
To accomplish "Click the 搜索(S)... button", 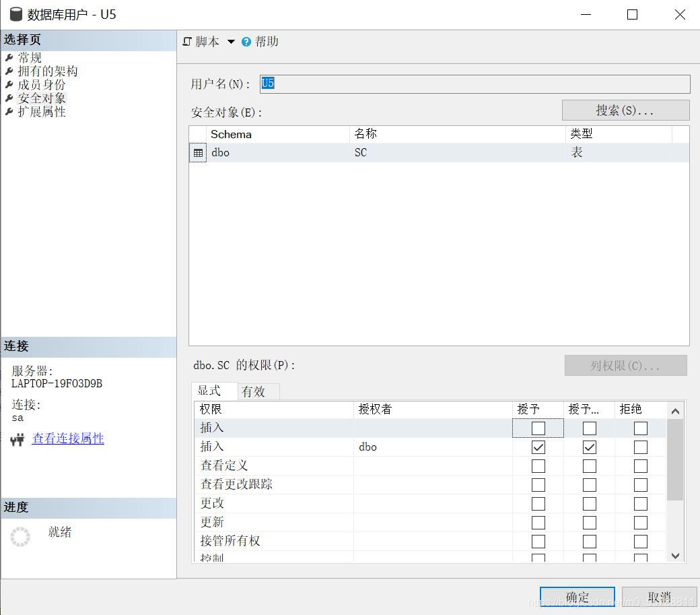I will [x=625, y=110].
